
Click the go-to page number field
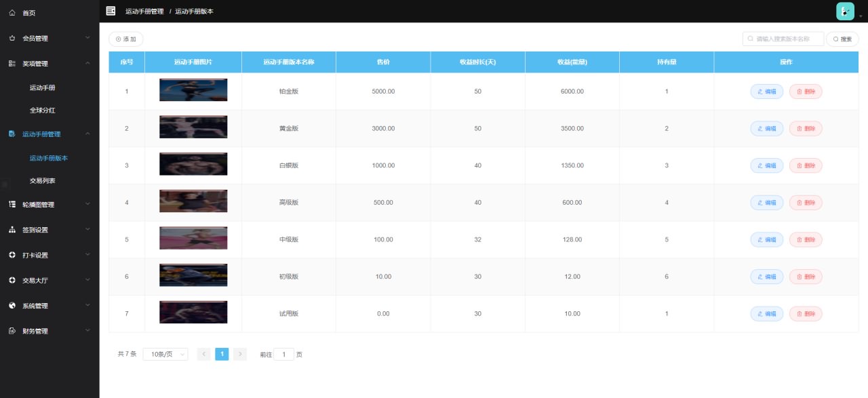point(283,354)
